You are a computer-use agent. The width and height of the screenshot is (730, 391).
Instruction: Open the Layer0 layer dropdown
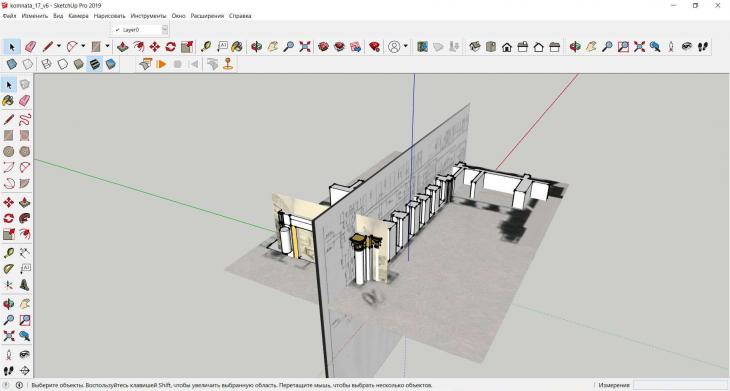[x=139, y=30]
